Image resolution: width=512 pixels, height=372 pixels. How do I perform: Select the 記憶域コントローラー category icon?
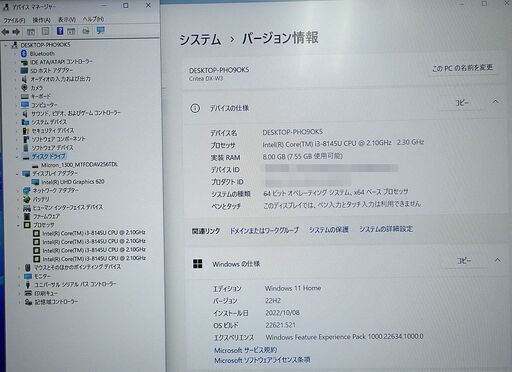click(29, 302)
